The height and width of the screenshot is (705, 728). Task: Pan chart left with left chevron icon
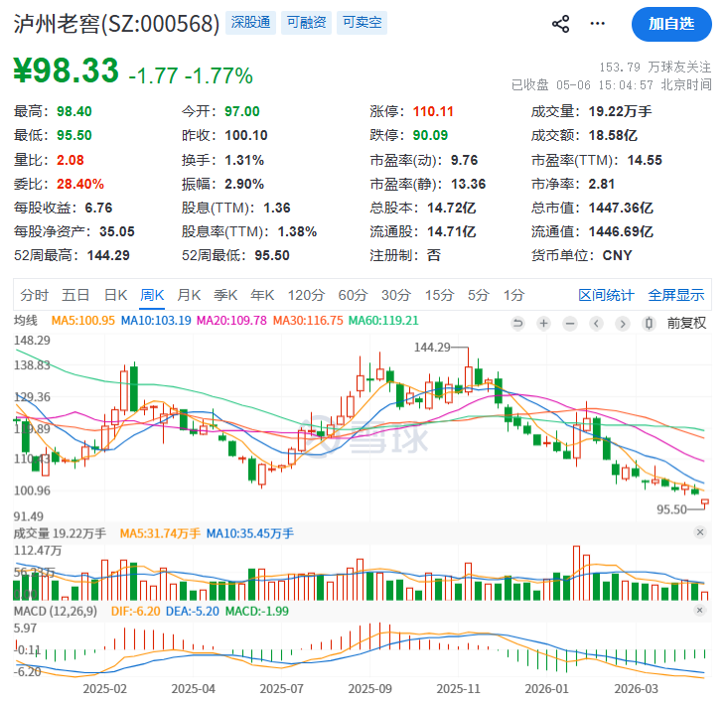(x=597, y=323)
